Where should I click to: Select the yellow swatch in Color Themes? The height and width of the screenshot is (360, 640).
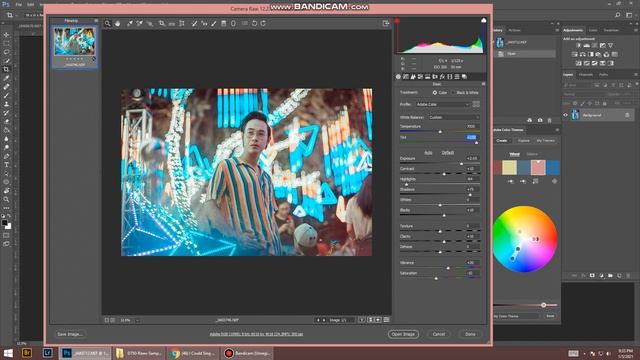coord(509,167)
